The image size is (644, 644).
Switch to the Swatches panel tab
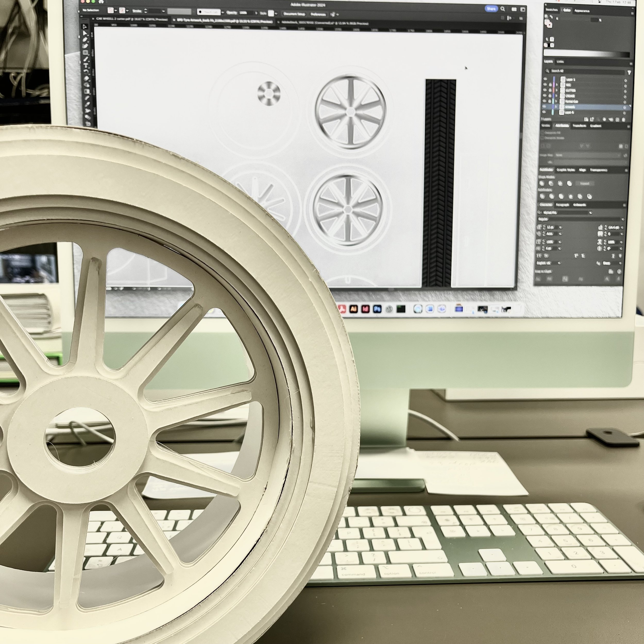pos(551,10)
